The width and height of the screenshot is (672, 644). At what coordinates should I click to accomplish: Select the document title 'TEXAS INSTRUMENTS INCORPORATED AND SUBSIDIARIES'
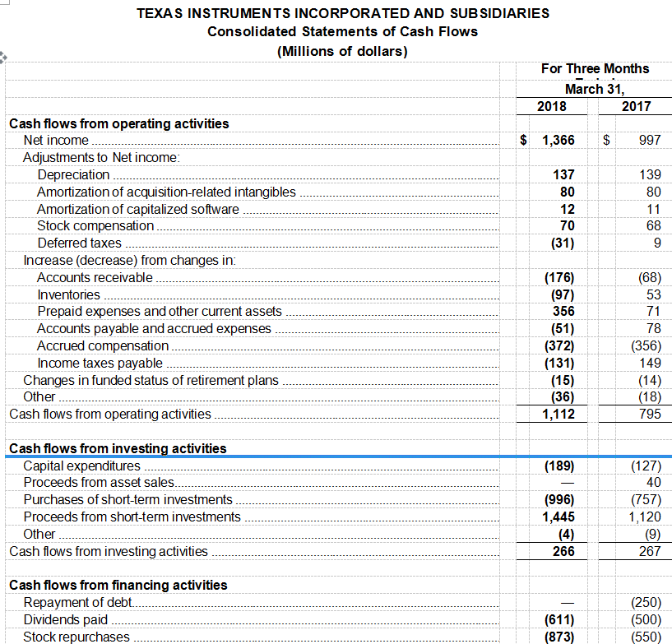pyautogui.click(x=343, y=13)
